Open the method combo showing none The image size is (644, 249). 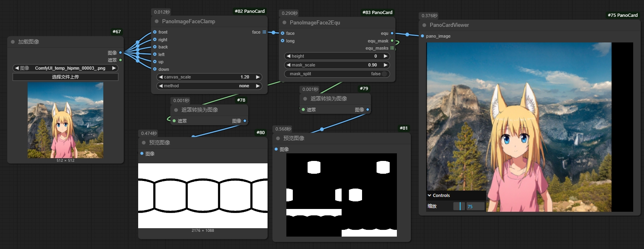(x=209, y=86)
